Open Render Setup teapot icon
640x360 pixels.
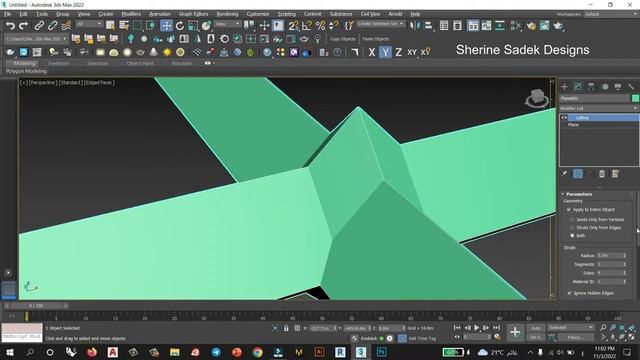(x=531, y=26)
